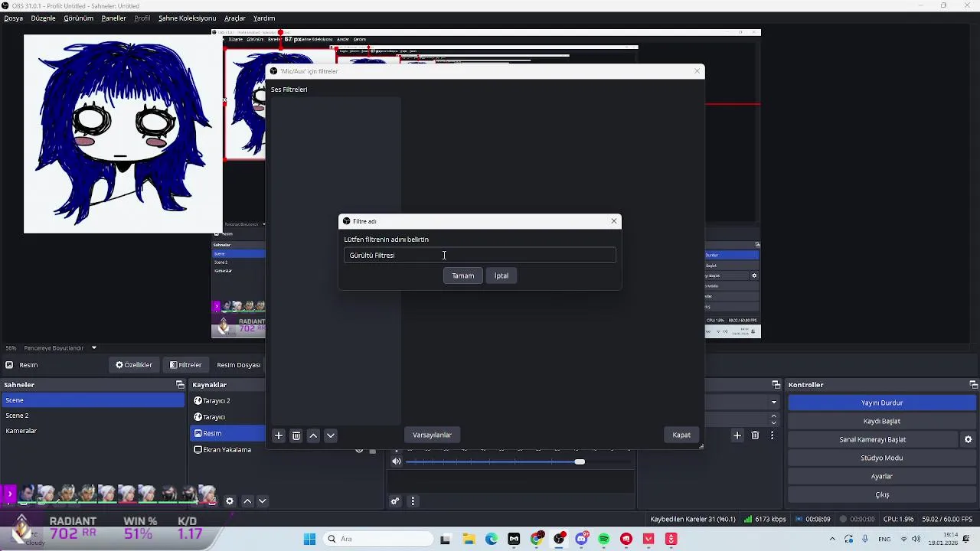The width and height of the screenshot is (980, 551).
Task: Open the Sahne Koleksiyonu menu
Action: click(x=187, y=18)
